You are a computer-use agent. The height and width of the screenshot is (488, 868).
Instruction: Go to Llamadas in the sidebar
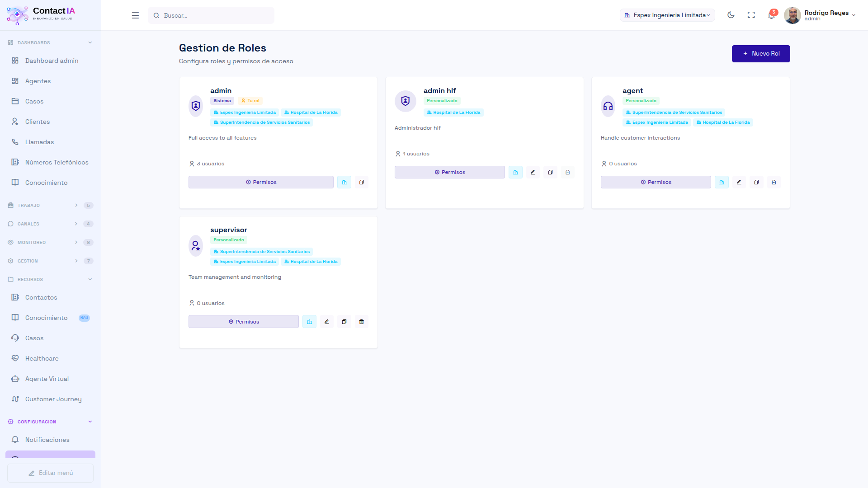(39, 142)
